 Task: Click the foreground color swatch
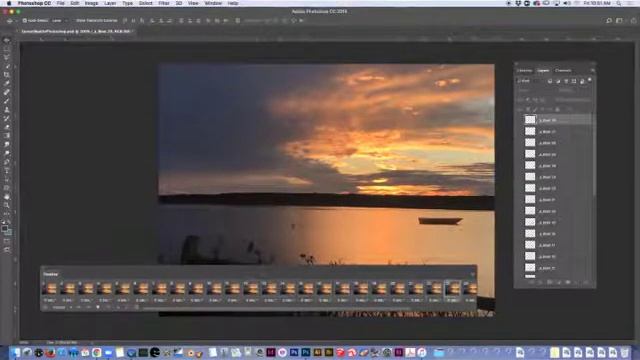point(5,229)
